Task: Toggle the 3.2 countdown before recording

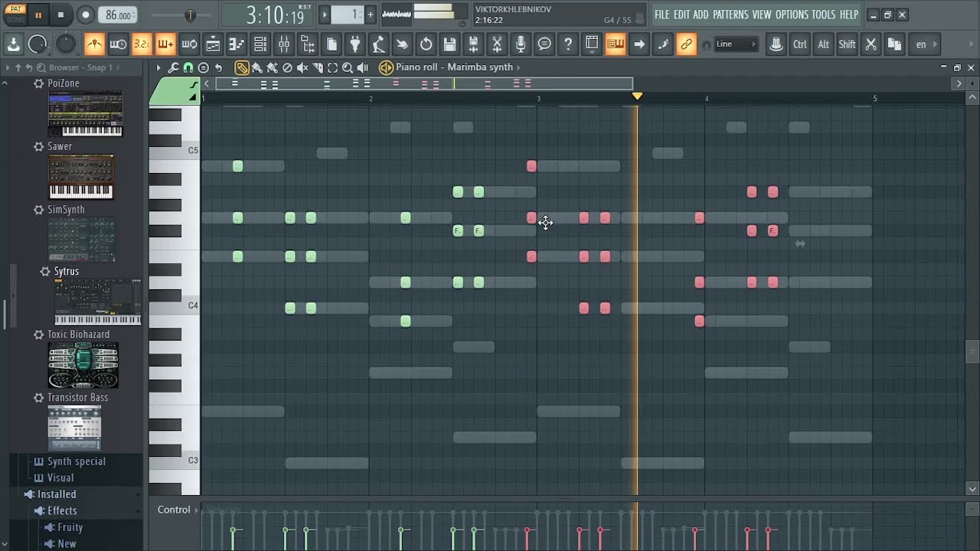Action: click(x=142, y=44)
